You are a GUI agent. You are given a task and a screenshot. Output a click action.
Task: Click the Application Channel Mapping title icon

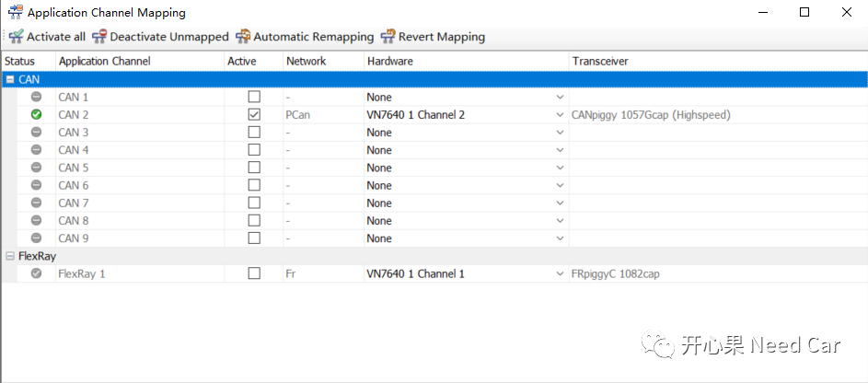click(x=15, y=12)
